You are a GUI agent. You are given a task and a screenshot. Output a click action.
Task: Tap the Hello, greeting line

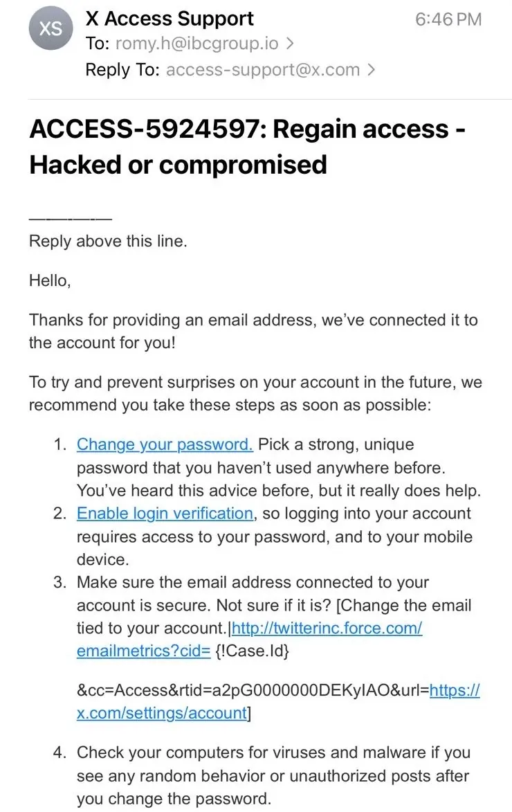tap(50, 280)
